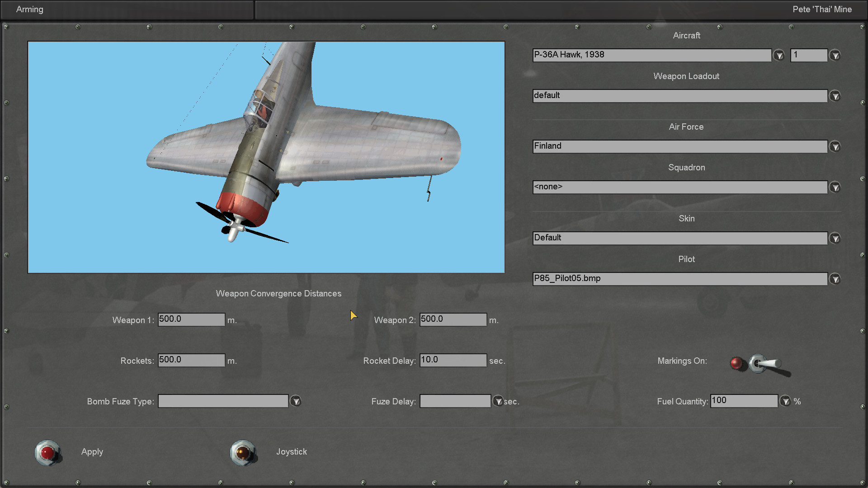Expand the Fuze Delay dropdown
This screenshot has width=868, height=488.
(498, 401)
